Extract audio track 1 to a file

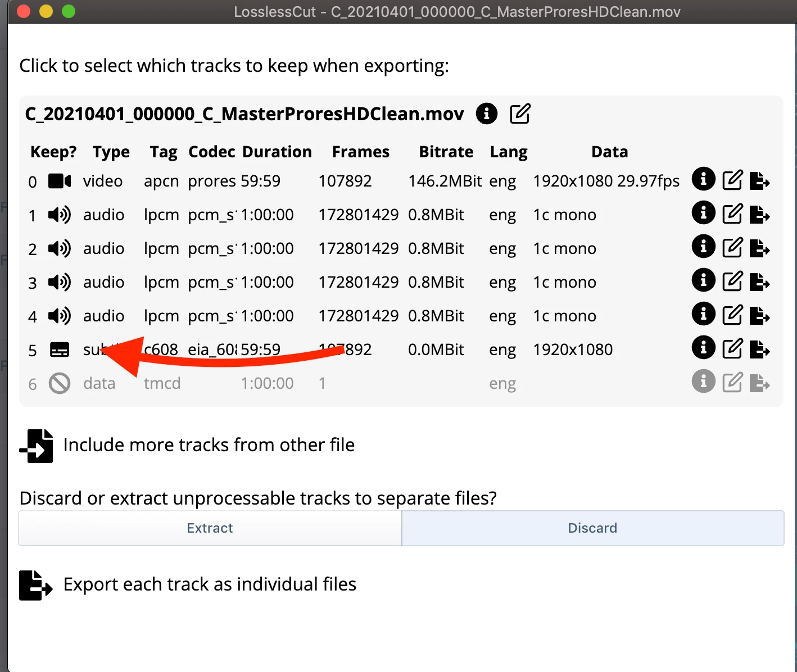coord(759,215)
